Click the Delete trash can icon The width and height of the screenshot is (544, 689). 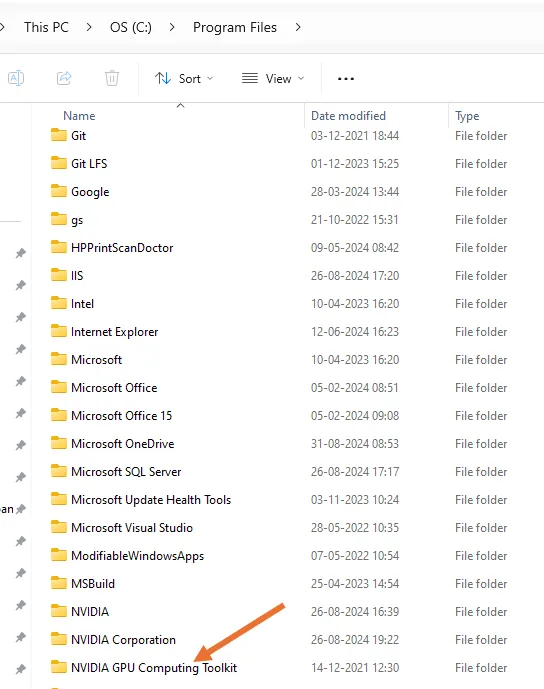click(112, 79)
